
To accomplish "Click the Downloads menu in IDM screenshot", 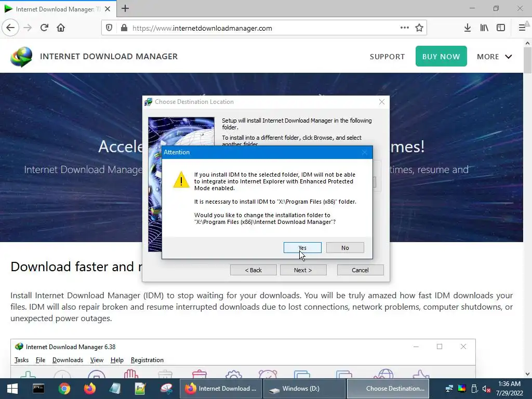I will pos(68,360).
